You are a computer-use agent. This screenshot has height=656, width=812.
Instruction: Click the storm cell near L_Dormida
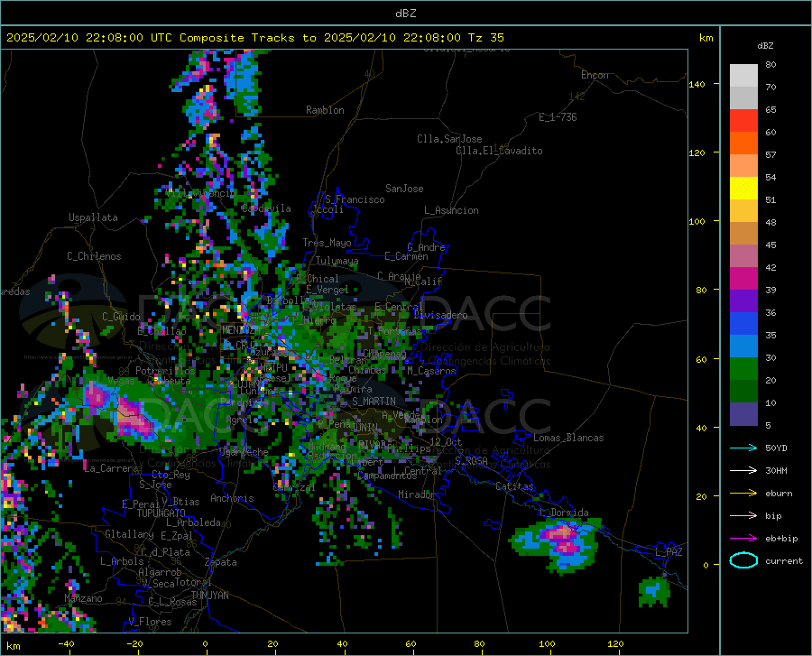(557, 546)
